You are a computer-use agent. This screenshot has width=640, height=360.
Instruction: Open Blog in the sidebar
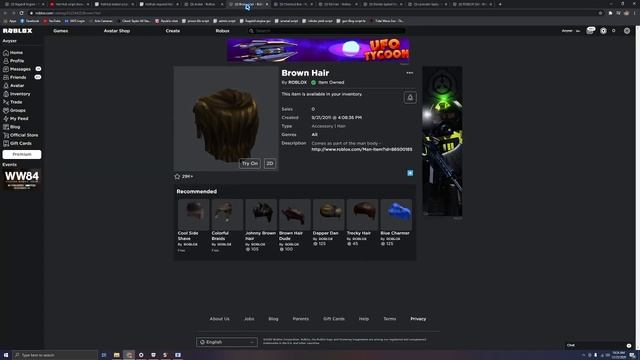pyautogui.click(x=12, y=127)
